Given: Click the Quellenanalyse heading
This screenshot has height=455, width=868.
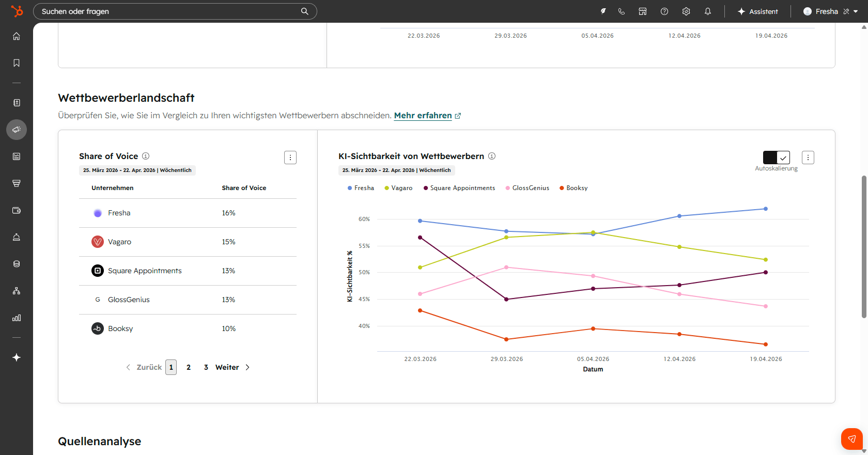Looking at the screenshot, I should 100,441.
